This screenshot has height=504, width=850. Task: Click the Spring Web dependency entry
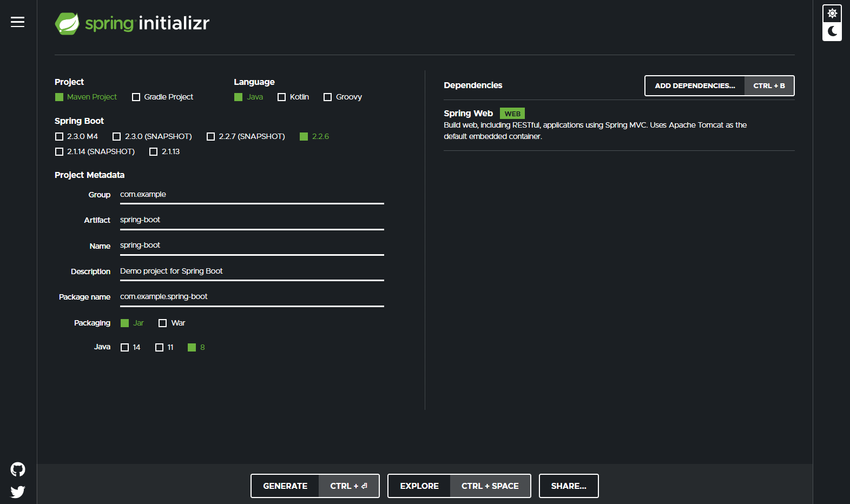tap(619, 125)
